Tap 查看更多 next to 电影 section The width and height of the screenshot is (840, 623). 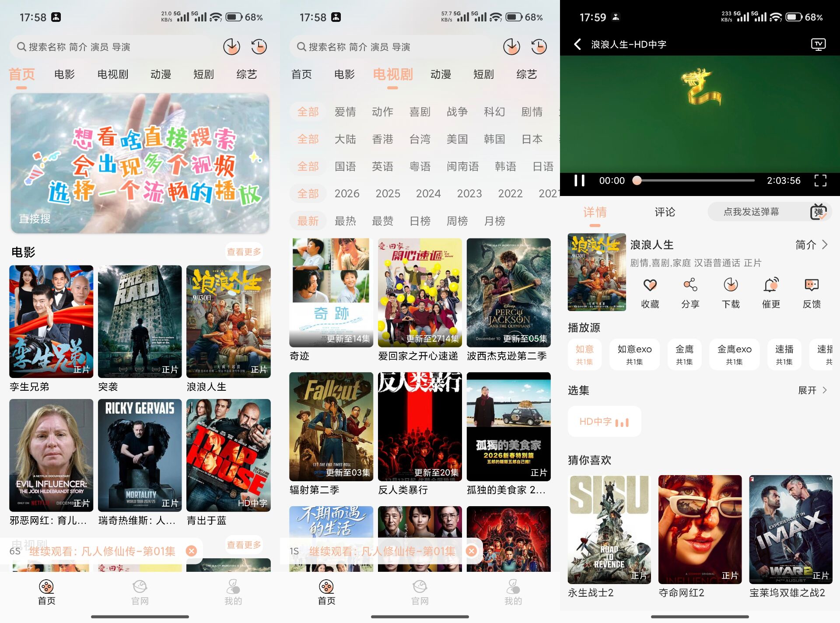click(x=244, y=252)
